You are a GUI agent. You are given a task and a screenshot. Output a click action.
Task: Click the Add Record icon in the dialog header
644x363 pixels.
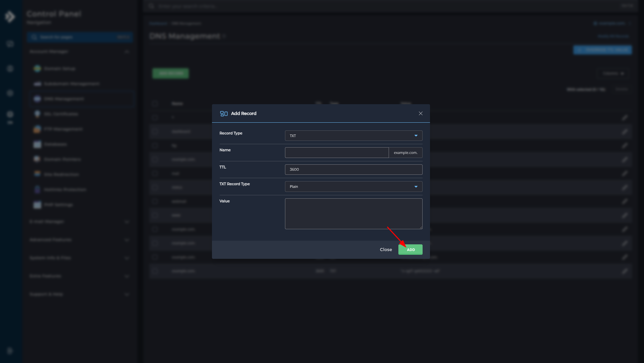(224, 114)
